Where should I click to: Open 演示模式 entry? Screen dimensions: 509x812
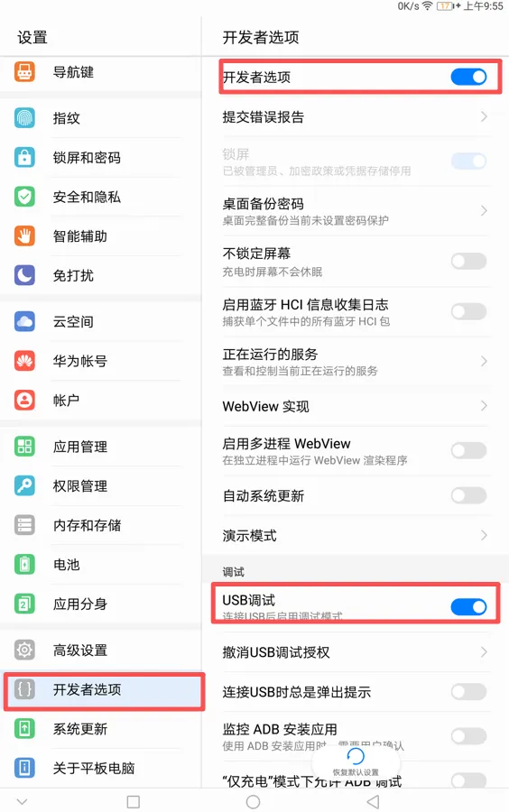coord(356,535)
